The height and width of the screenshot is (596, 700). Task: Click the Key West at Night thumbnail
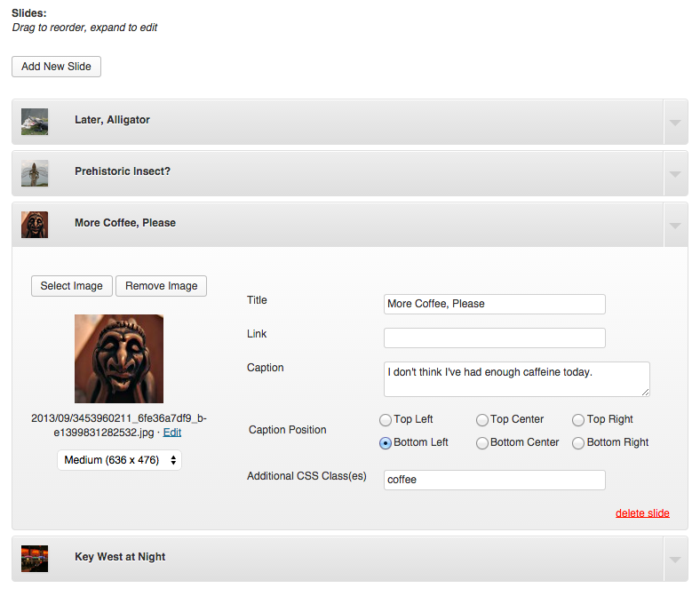coord(35,559)
